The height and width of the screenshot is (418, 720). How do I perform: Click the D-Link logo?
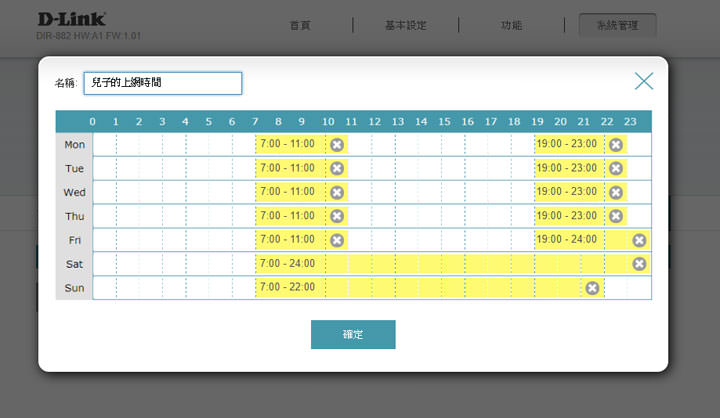coord(71,19)
